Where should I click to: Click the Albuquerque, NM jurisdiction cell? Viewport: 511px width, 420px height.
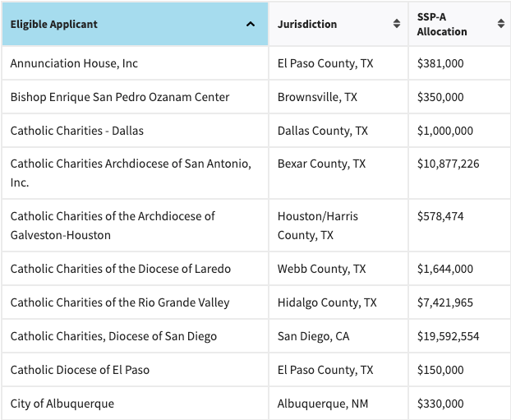tap(338, 404)
